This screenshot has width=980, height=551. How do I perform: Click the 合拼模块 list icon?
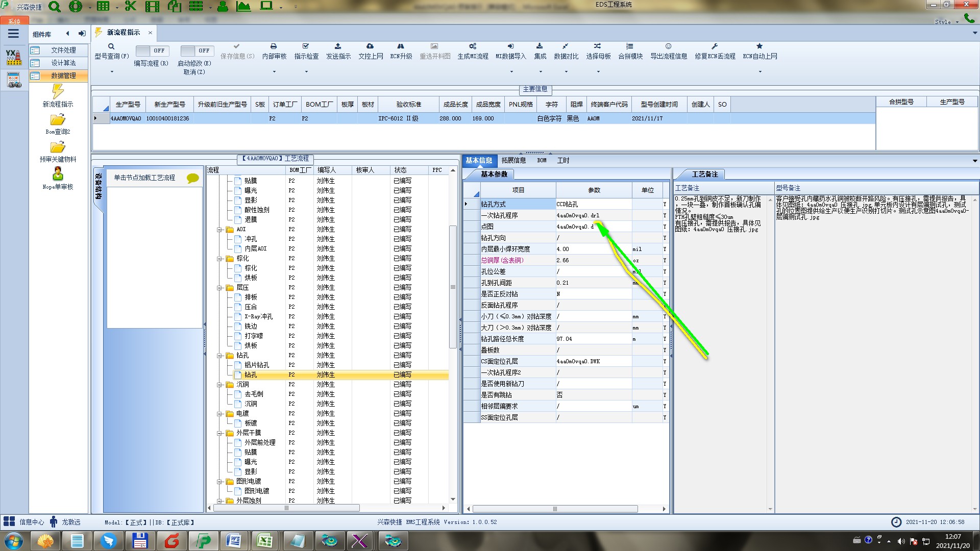pyautogui.click(x=630, y=46)
